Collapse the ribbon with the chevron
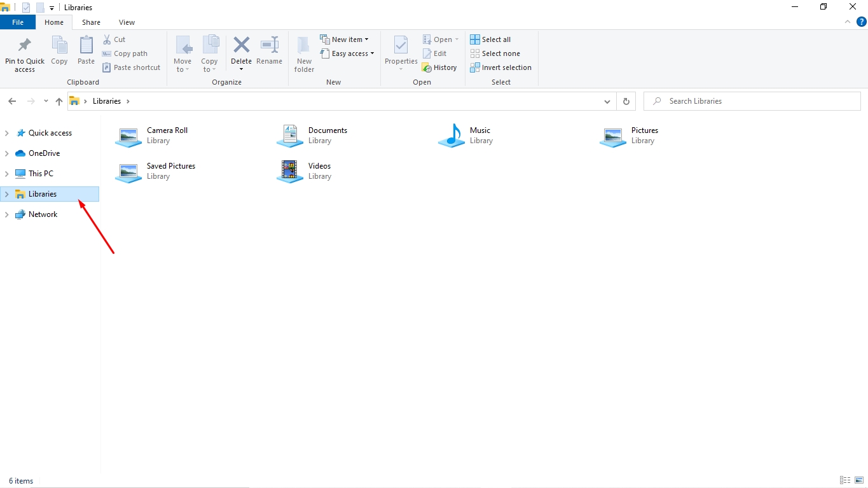868x488 pixels. click(848, 22)
